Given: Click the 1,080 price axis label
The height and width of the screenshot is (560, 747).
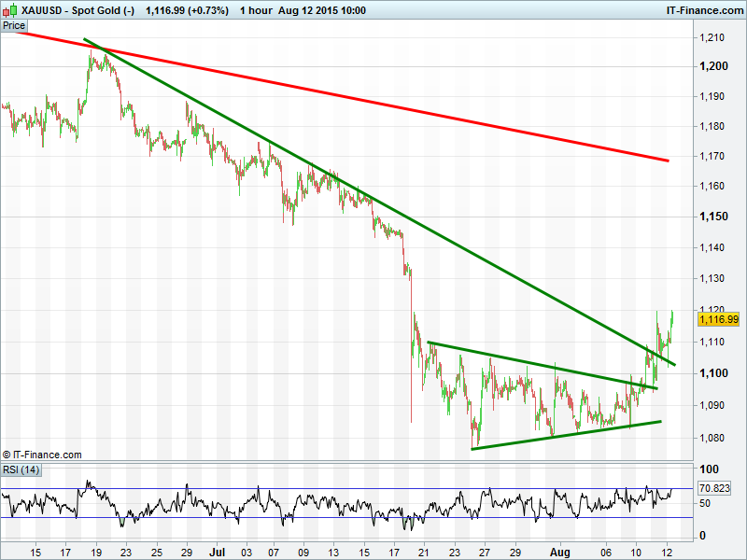Looking at the screenshot, I should [x=712, y=437].
